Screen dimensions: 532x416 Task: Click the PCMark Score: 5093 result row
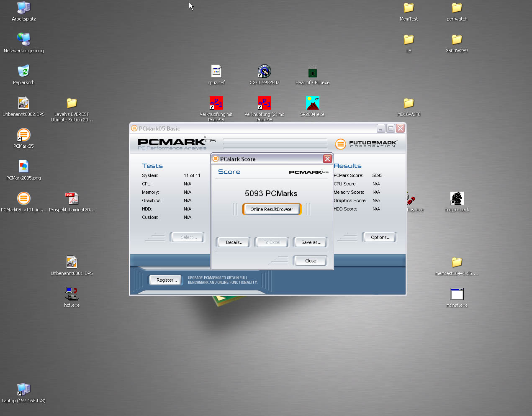[358, 175]
